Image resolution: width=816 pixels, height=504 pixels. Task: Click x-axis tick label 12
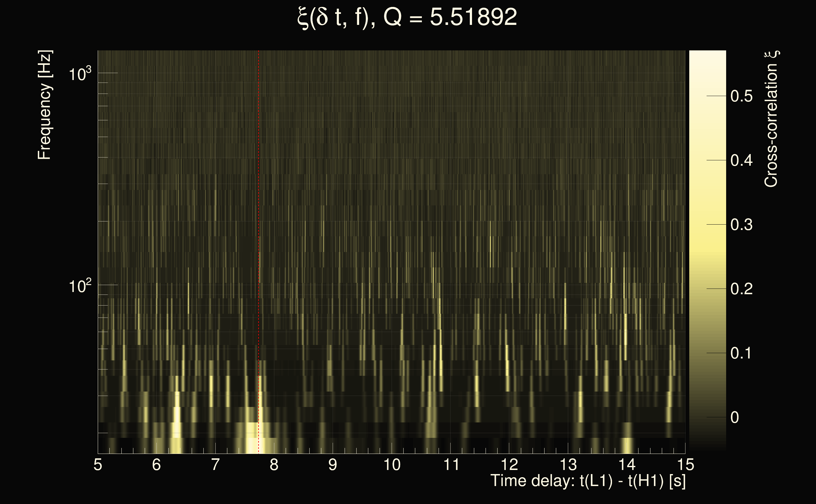pyautogui.click(x=510, y=465)
